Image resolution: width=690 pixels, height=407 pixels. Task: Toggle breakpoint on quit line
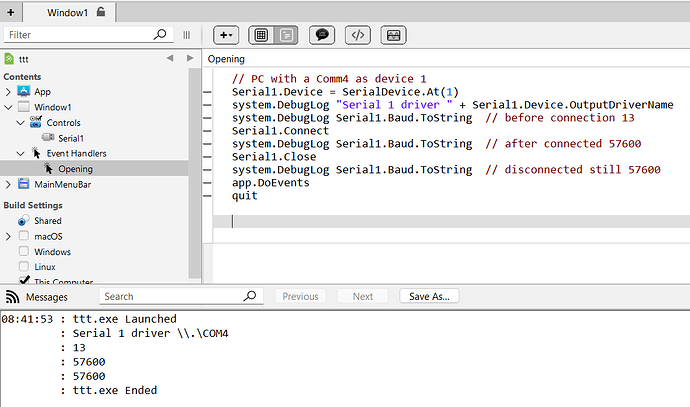(207, 196)
